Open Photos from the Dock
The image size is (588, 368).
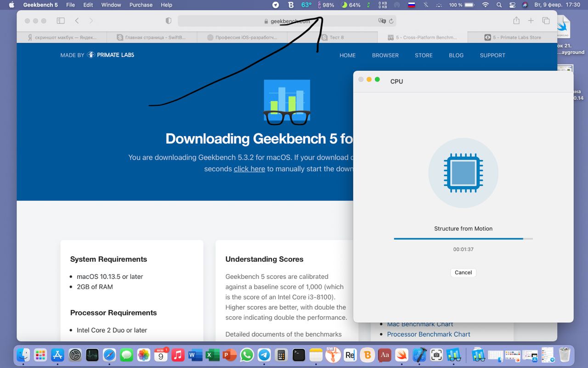point(144,355)
